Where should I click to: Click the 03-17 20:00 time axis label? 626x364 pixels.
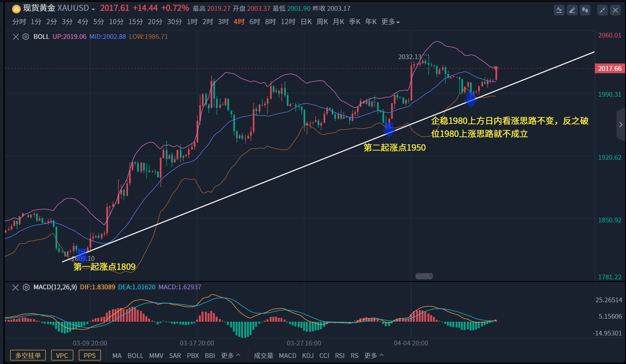click(197, 343)
